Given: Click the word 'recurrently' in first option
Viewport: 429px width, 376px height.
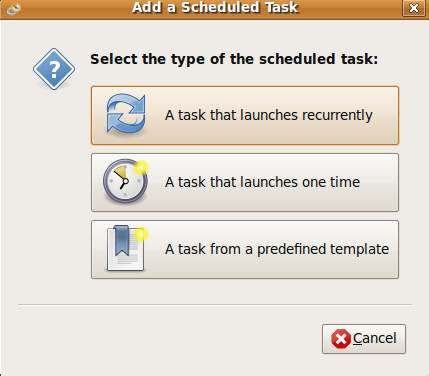Looking at the screenshot, I should point(337,116).
